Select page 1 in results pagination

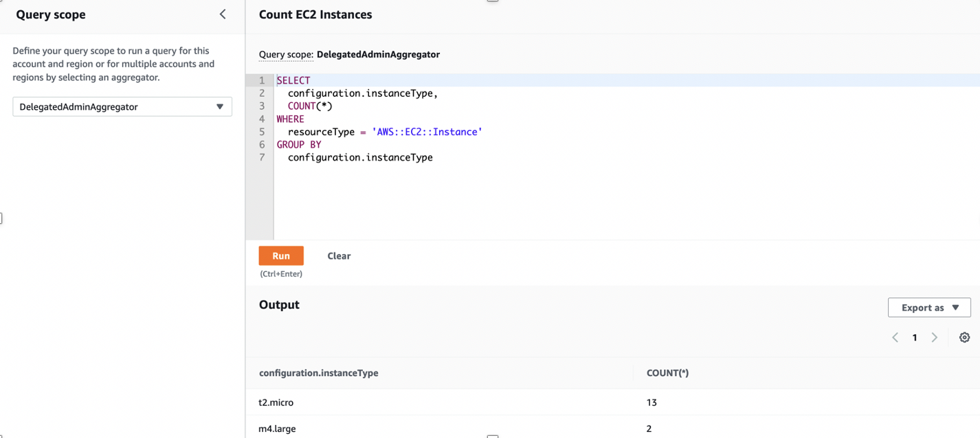pos(915,337)
